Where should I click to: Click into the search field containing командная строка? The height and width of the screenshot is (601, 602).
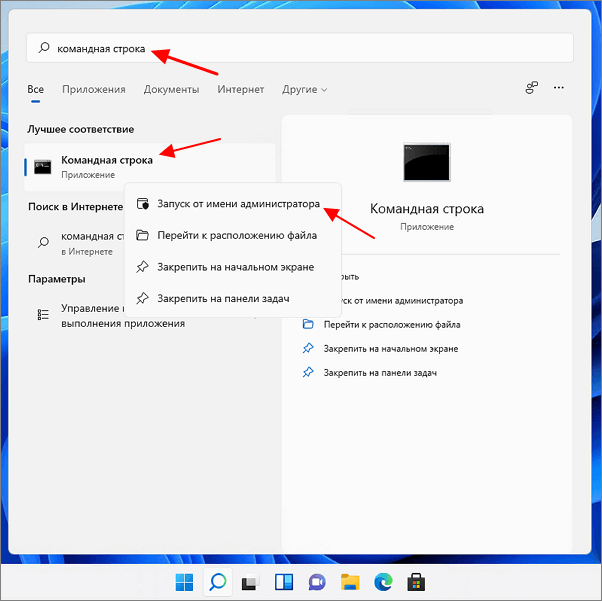299,48
